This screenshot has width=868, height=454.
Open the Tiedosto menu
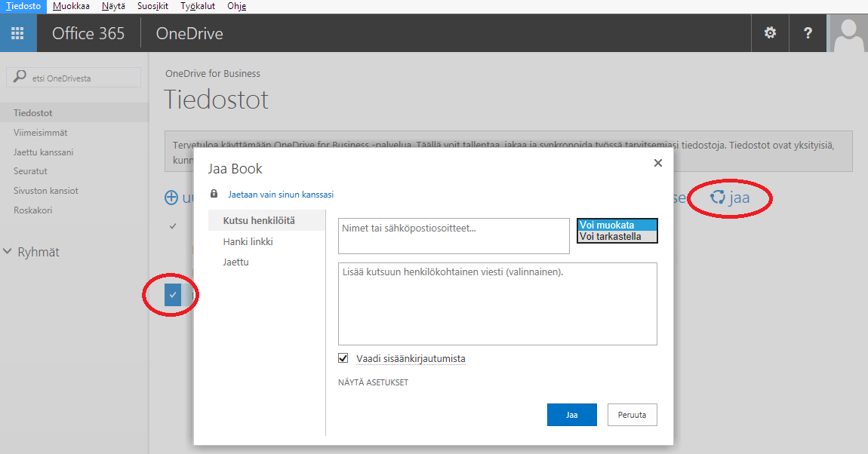click(23, 6)
